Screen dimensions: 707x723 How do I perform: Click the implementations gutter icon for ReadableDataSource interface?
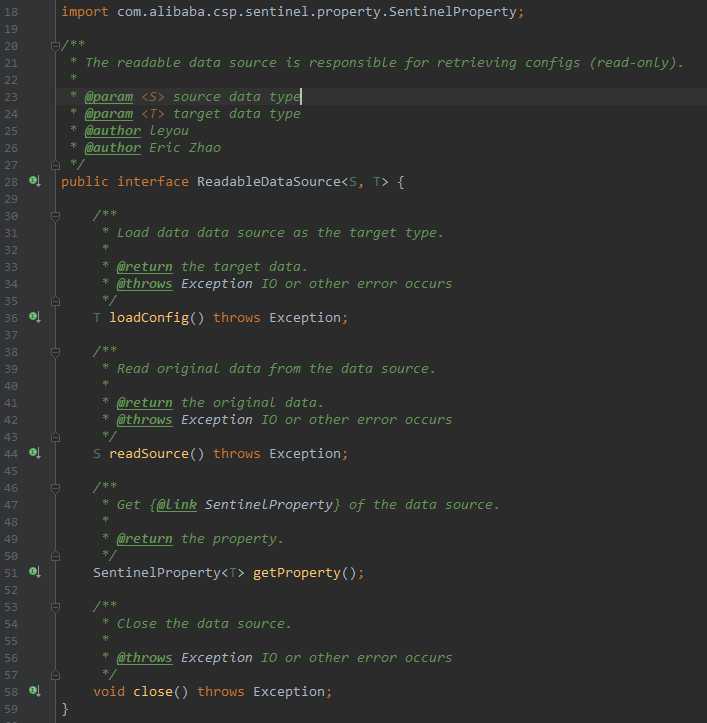pyautogui.click(x=35, y=181)
